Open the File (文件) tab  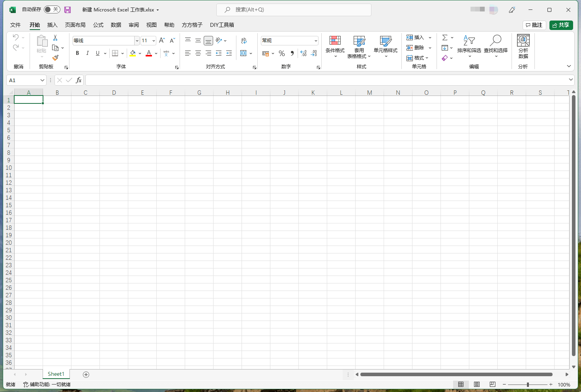pos(15,25)
